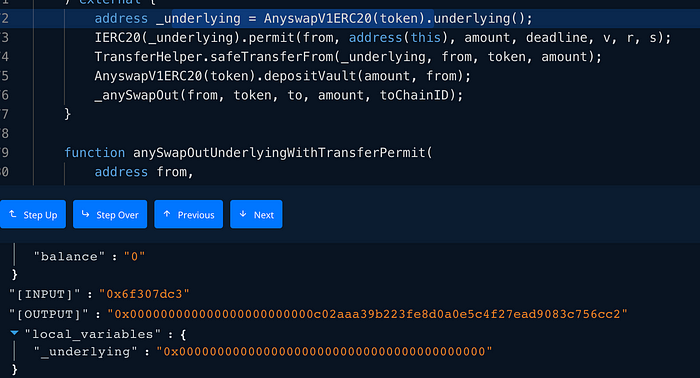Click the depositVault code line
Viewport: 700px width, 378px height.
pos(283,76)
